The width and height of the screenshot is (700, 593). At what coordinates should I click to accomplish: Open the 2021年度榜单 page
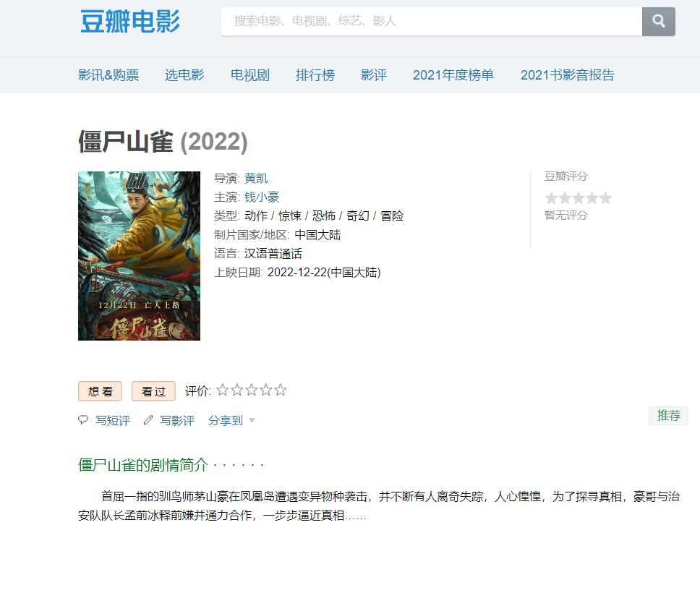tap(453, 75)
